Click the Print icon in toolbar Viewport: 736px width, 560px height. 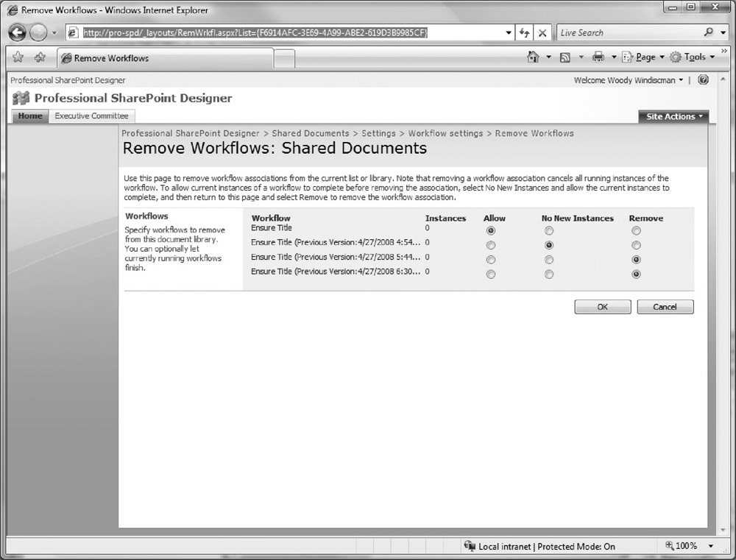[x=598, y=57]
